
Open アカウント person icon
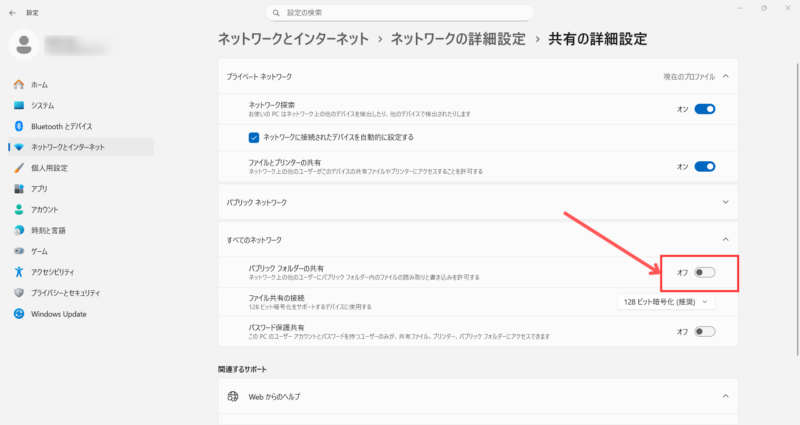(19, 209)
